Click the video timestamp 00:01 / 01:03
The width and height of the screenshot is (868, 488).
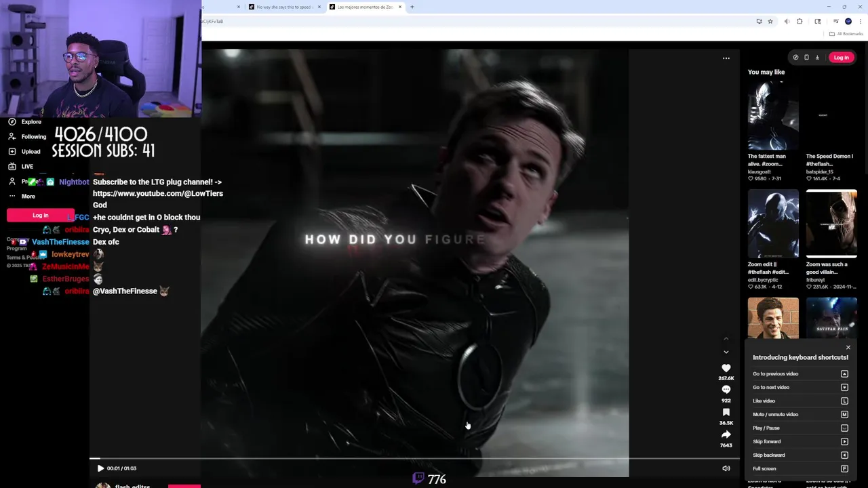pyautogui.click(x=121, y=468)
